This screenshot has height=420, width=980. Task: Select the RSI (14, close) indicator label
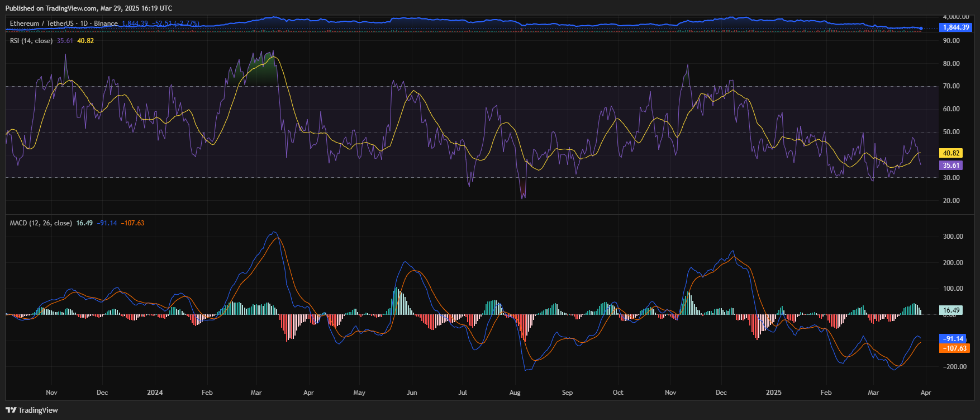pyautogui.click(x=31, y=41)
